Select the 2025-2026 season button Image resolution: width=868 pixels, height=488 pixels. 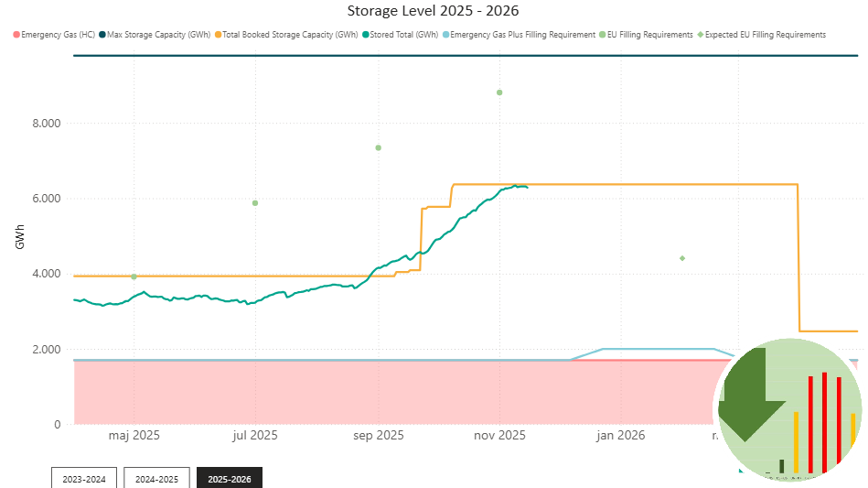230,478
